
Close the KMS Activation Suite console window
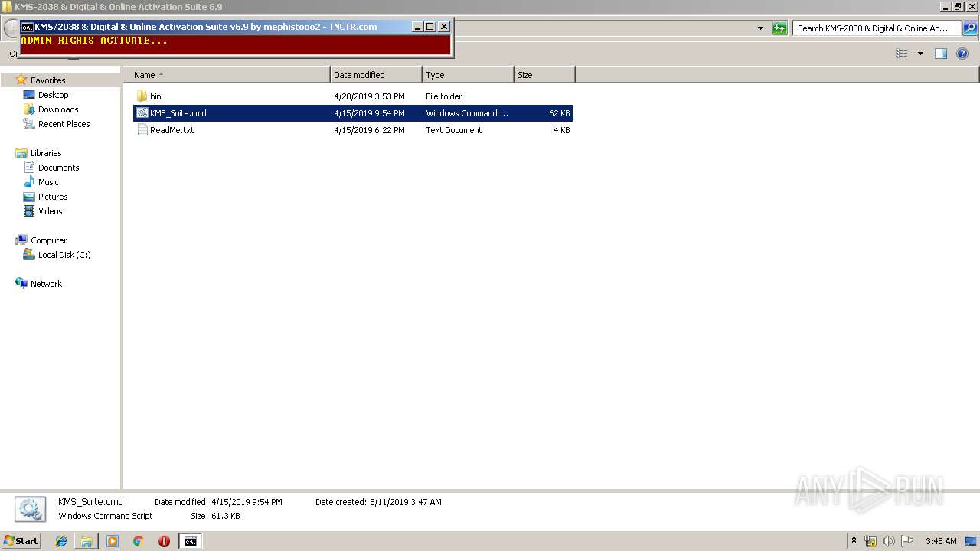click(x=443, y=27)
